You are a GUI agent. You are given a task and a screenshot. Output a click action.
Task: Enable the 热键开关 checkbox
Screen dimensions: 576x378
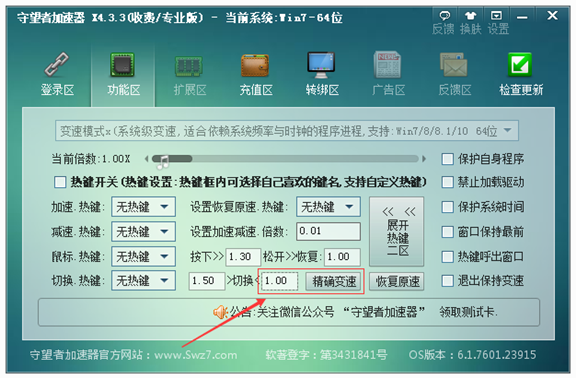click(60, 182)
